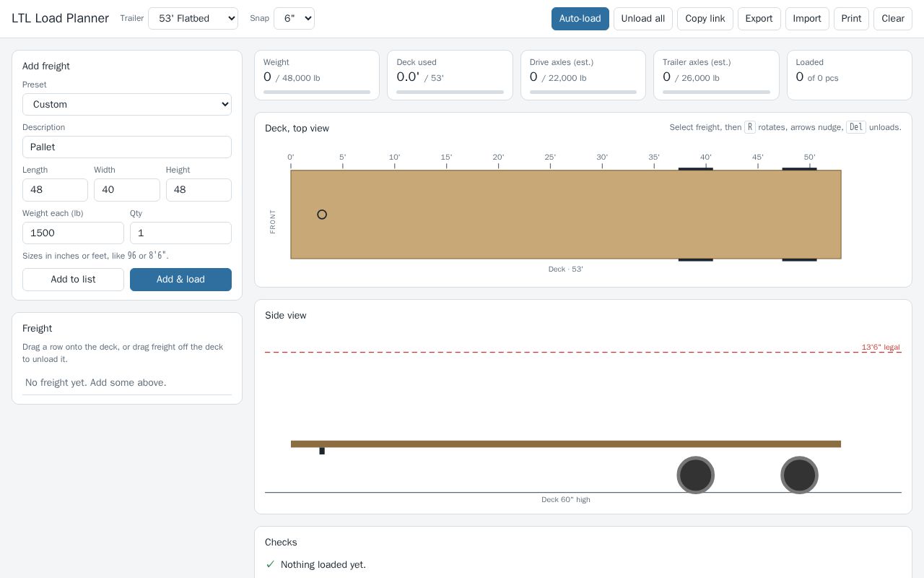Click the rear trailer wheel in side view
Viewport: 924px width, 578px height.
click(799, 475)
